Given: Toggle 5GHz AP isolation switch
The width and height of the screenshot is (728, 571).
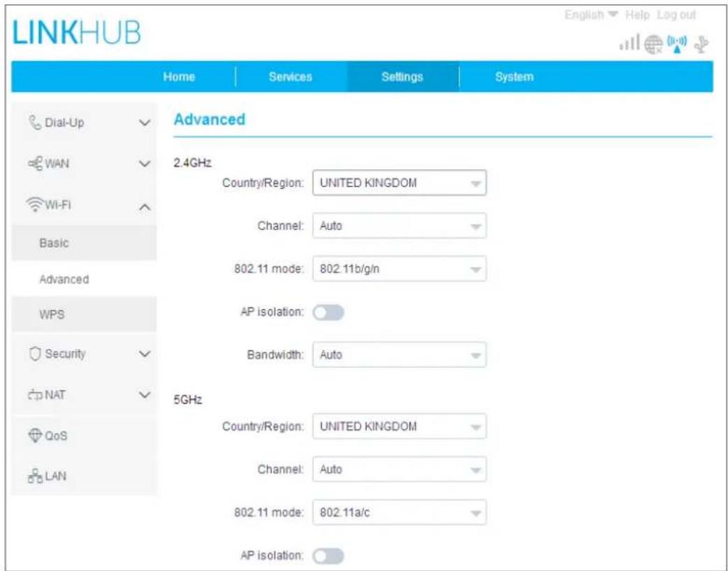Looking at the screenshot, I should click(328, 556).
